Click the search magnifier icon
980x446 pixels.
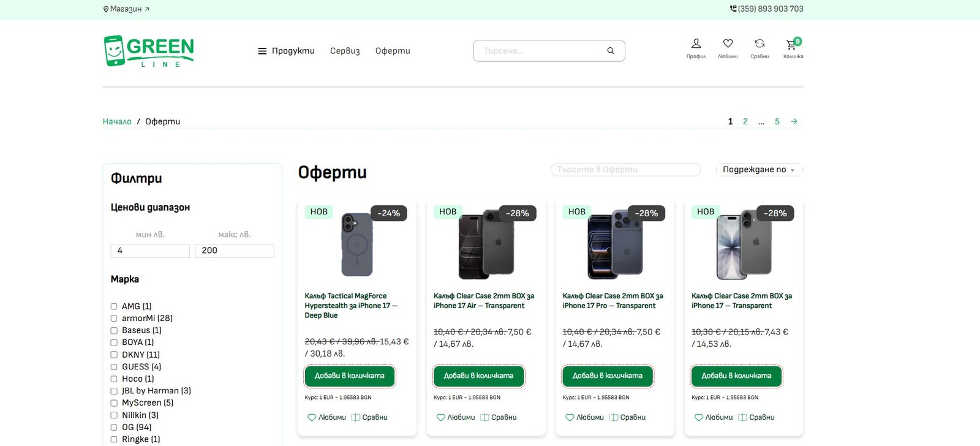coord(611,51)
